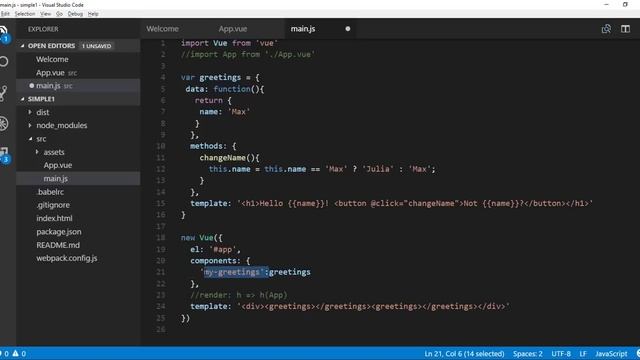
Task: Switch to the Welcome tab
Action: 162,29
